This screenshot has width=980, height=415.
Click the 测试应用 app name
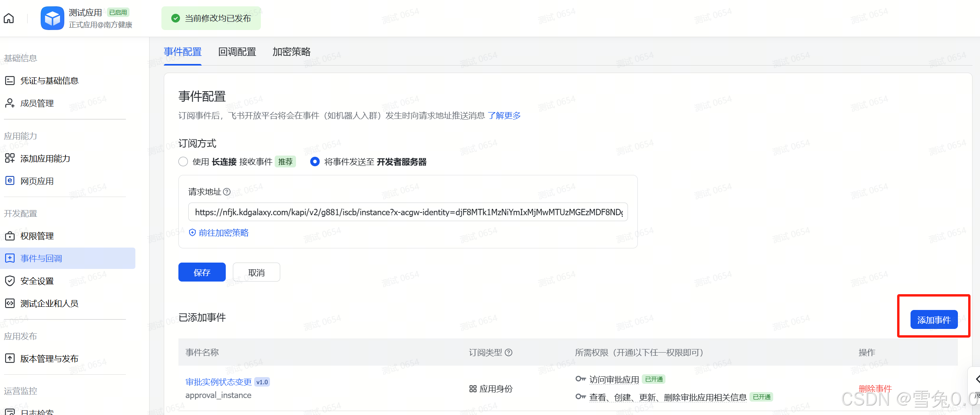point(85,13)
